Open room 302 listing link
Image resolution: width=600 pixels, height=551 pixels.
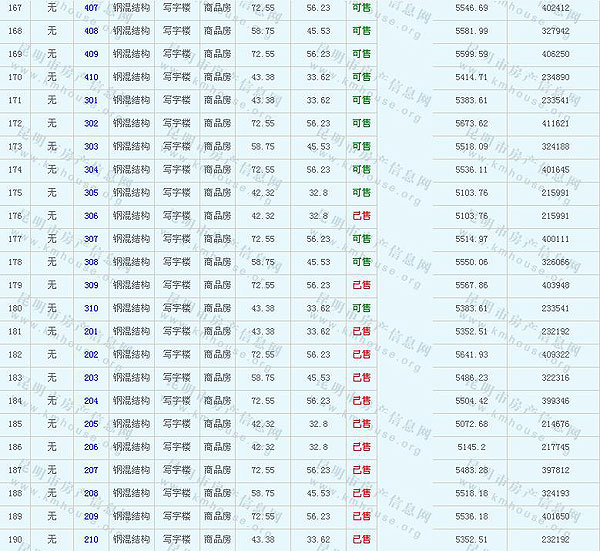[91, 123]
